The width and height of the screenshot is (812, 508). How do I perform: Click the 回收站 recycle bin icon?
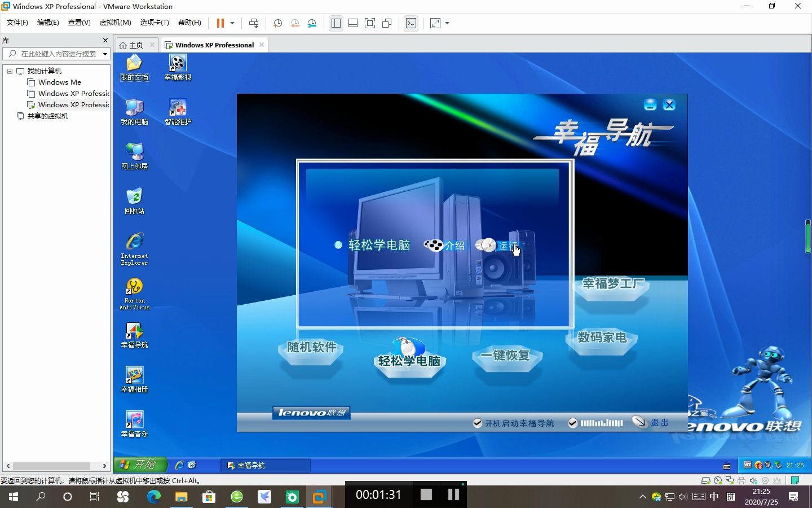point(134,202)
